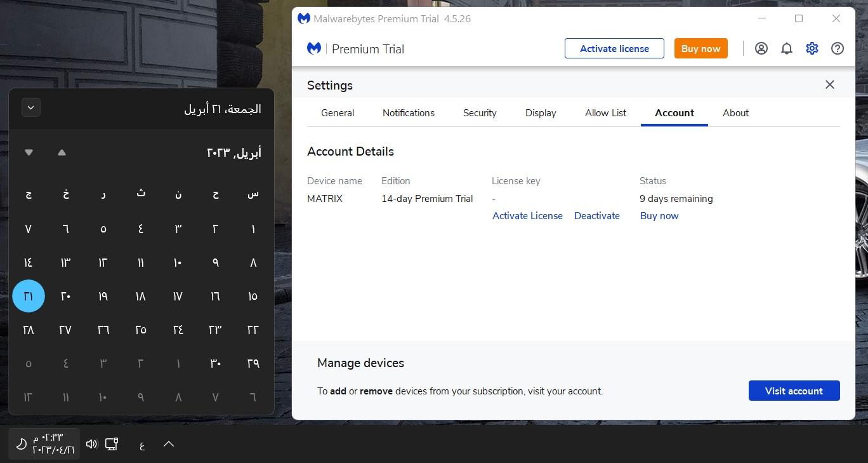Click the 9 days remaining status text

tap(676, 199)
